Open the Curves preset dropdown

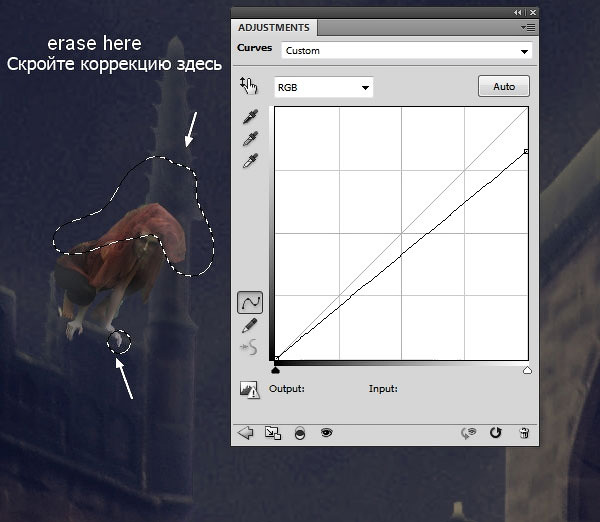pyautogui.click(x=406, y=51)
